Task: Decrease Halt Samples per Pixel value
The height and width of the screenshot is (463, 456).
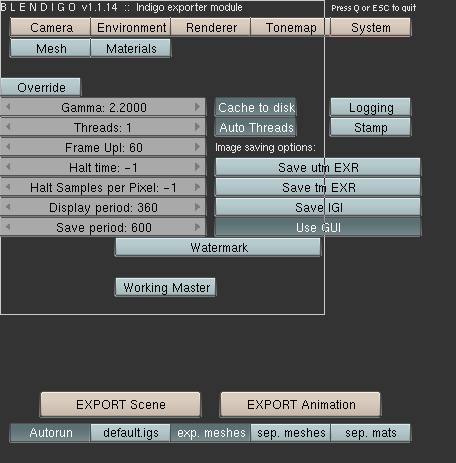Action: (8, 187)
